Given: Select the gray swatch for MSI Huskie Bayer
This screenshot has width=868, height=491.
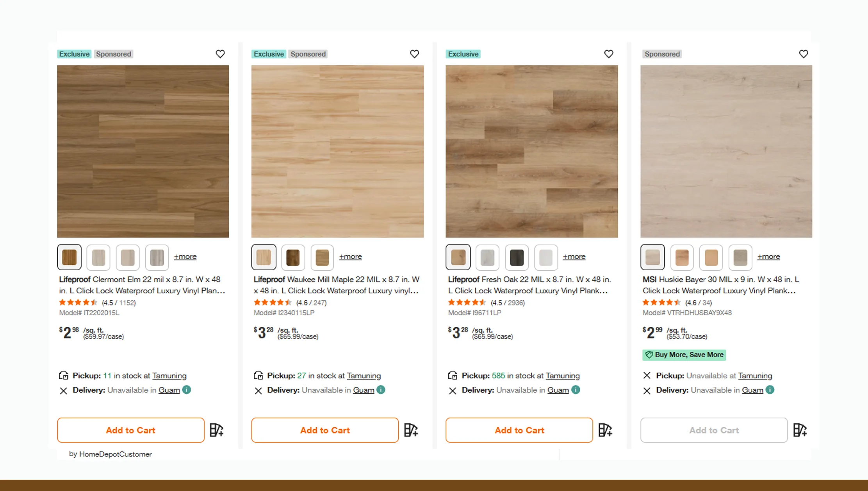Looking at the screenshot, I should (740, 257).
